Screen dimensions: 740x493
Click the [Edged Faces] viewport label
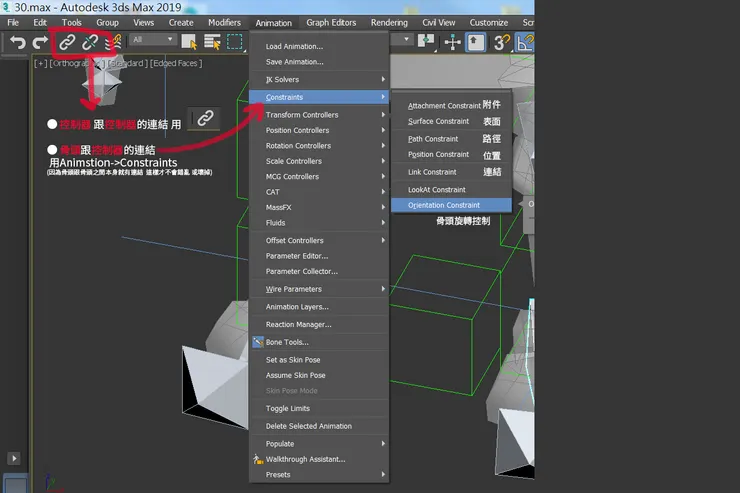176,63
